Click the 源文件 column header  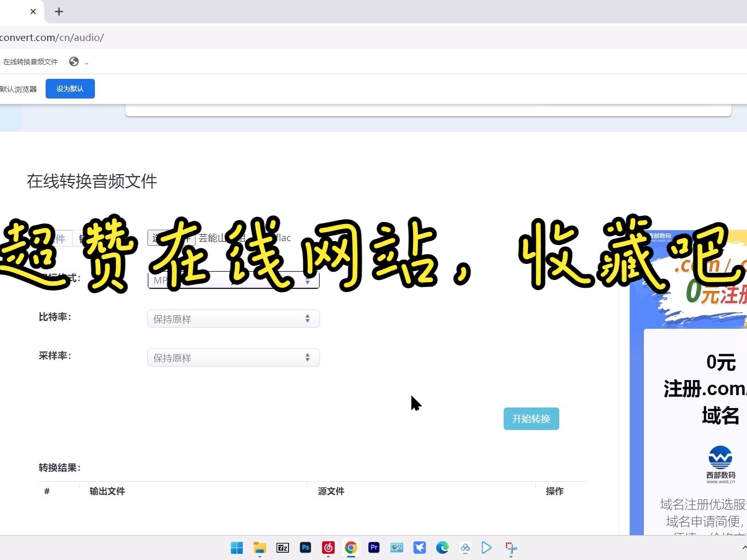click(x=331, y=491)
